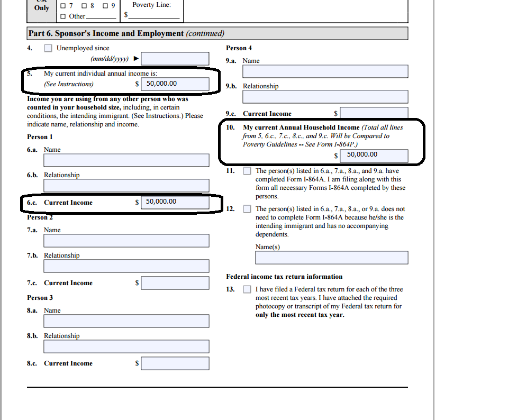Click the 'Income you are using from any other person' paragraph
Image resolution: width=508 pixels, height=420 pixels.
(115, 112)
